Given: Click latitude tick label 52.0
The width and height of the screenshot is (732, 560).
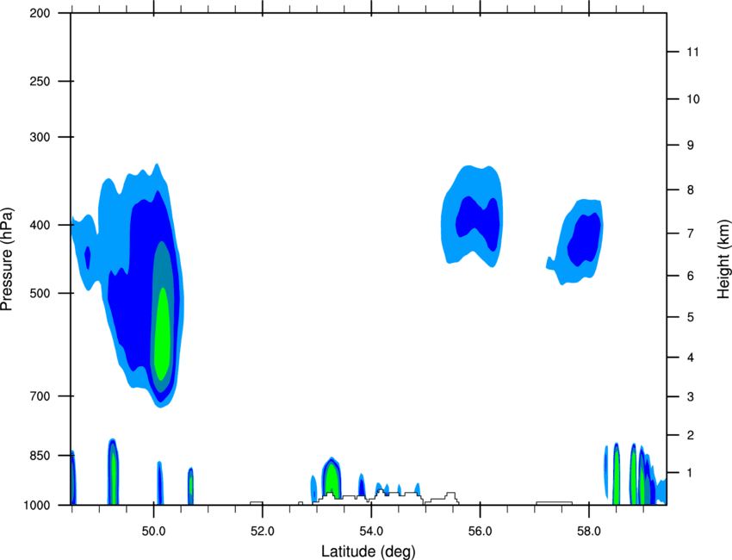Looking at the screenshot, I should [263, 532].
